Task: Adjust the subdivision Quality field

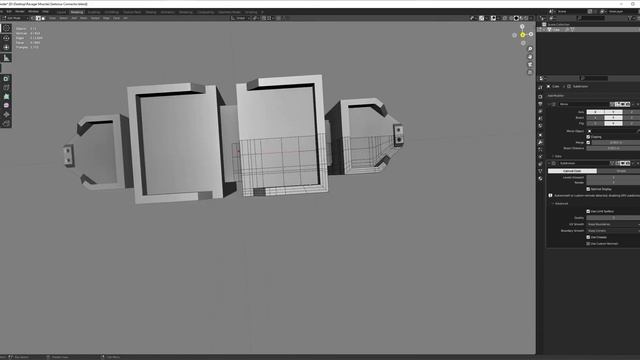Action: click(x=613, y=218)
